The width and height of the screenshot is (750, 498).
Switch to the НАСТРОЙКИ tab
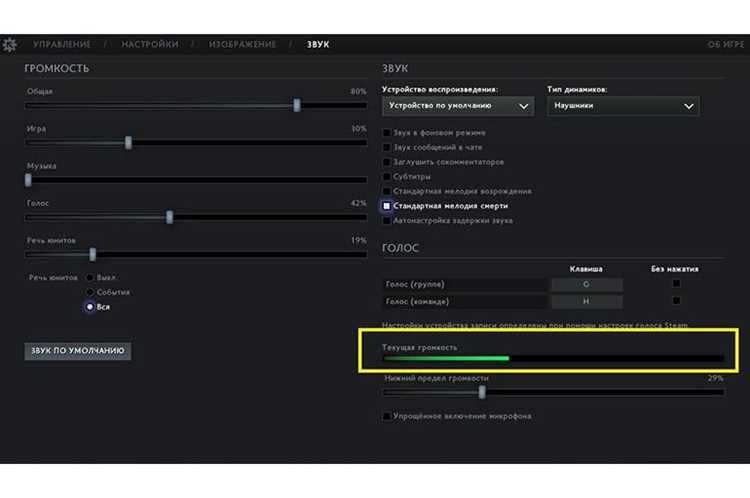coord(150,44)
